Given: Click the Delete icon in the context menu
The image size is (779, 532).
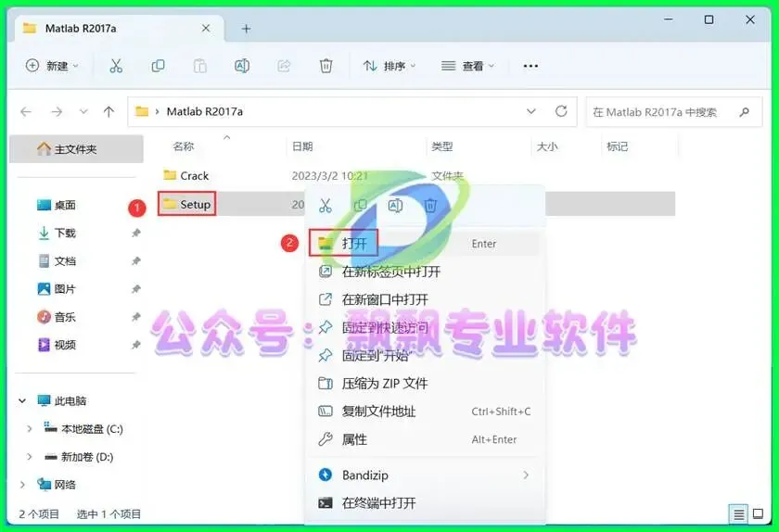Looking at the screenshot, I should pyautogui.click(x=430, y=205).
